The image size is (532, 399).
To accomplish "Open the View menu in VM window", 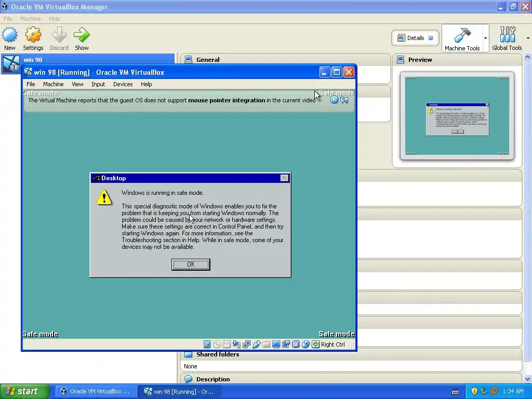I will pyautogui.click(x=77, y=84).
